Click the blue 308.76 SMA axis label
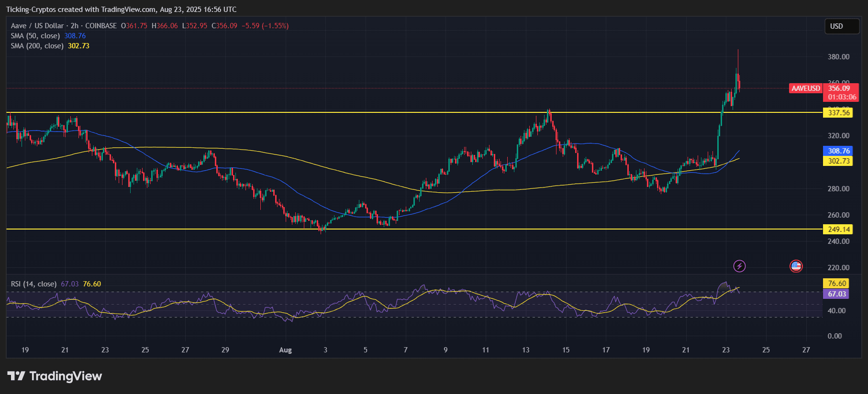The image size is (868, 394). tap(839, 151)
